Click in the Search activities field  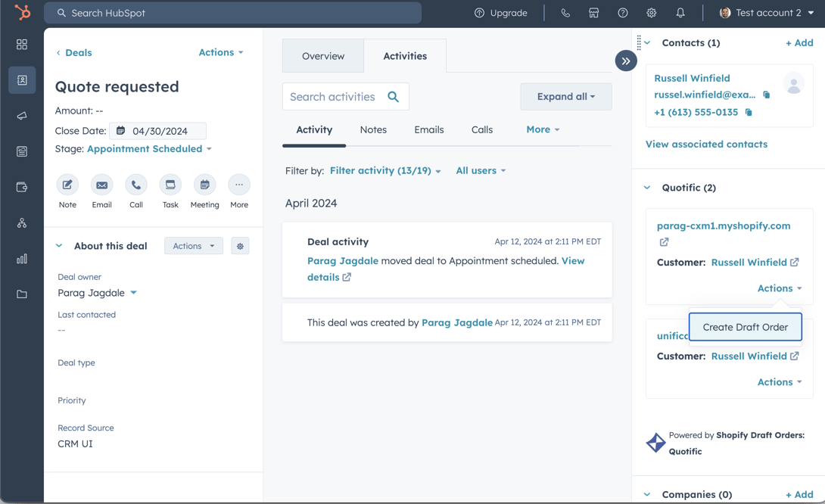coord(333,96)
